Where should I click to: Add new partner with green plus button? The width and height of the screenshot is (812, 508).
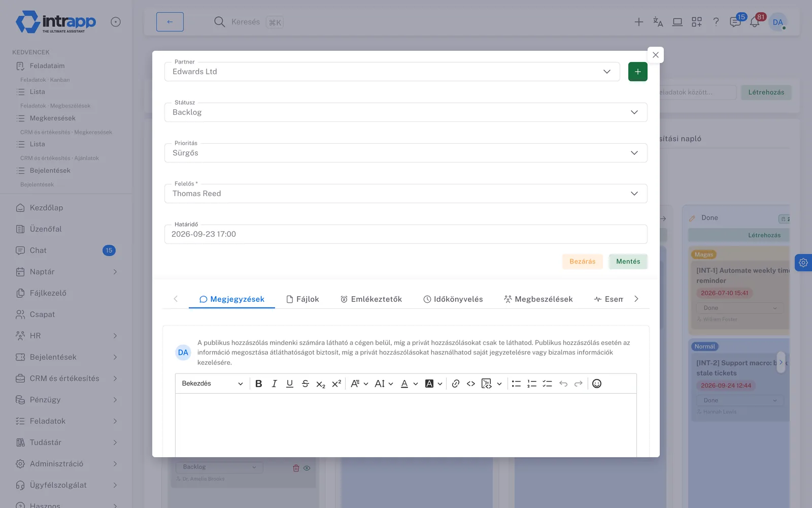tap(638, 72)
